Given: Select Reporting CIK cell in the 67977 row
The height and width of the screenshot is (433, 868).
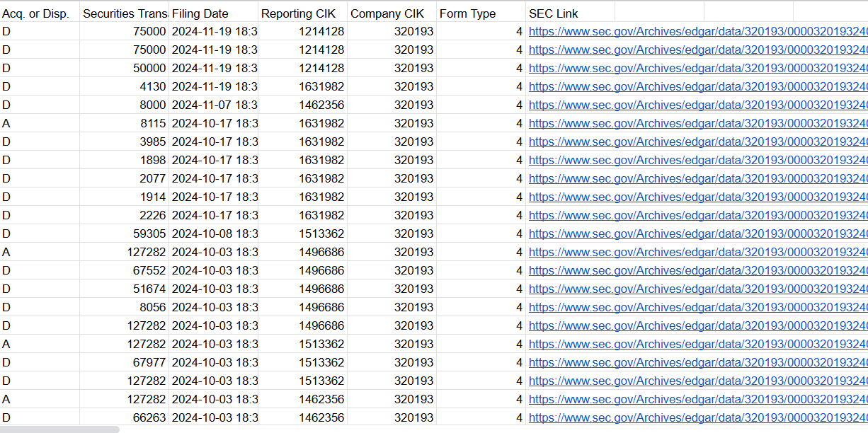Looking at the screenshot, I should pos(302,362).
